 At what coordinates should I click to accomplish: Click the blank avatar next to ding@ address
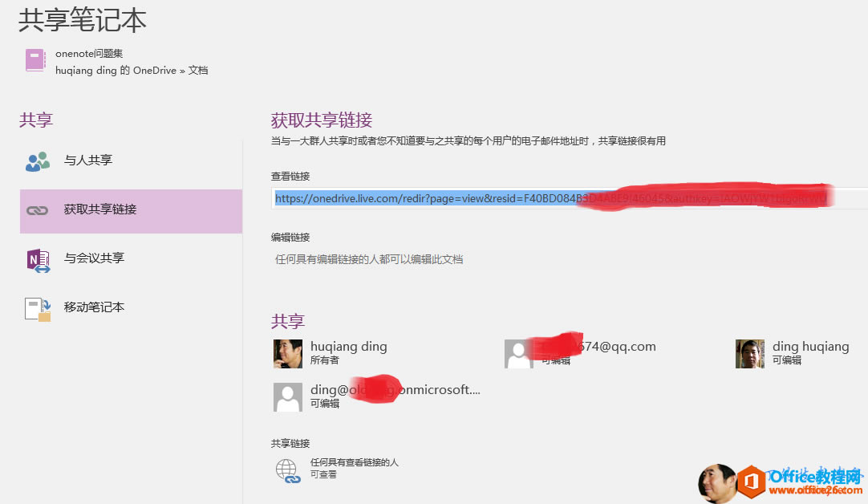click(287, 396)
